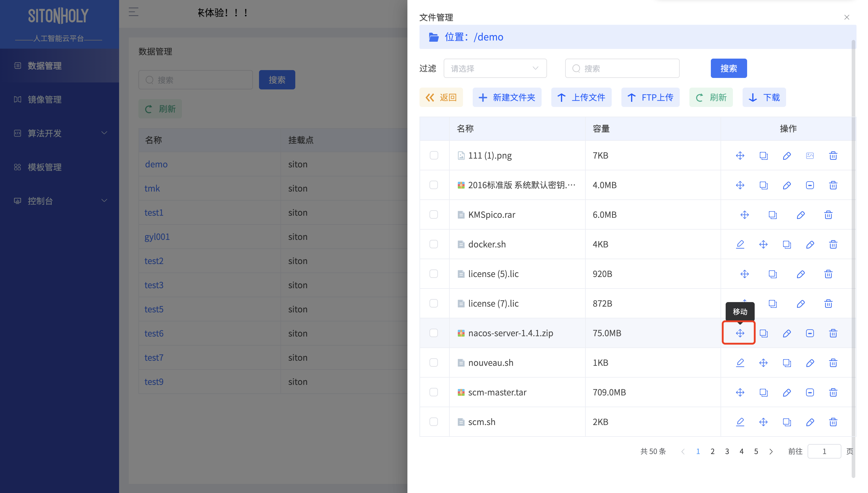Go to page 2 of files

point(713,451)
